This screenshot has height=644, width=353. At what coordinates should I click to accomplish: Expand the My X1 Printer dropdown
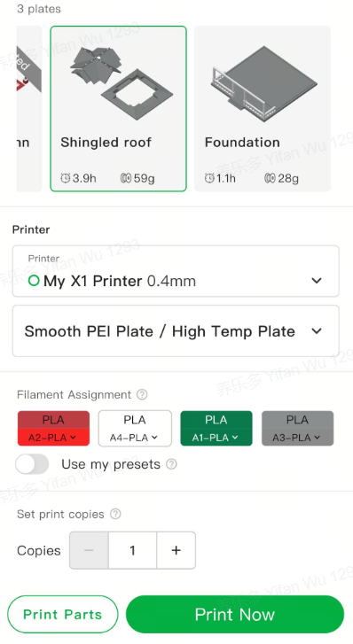click(x=176, y=271)
